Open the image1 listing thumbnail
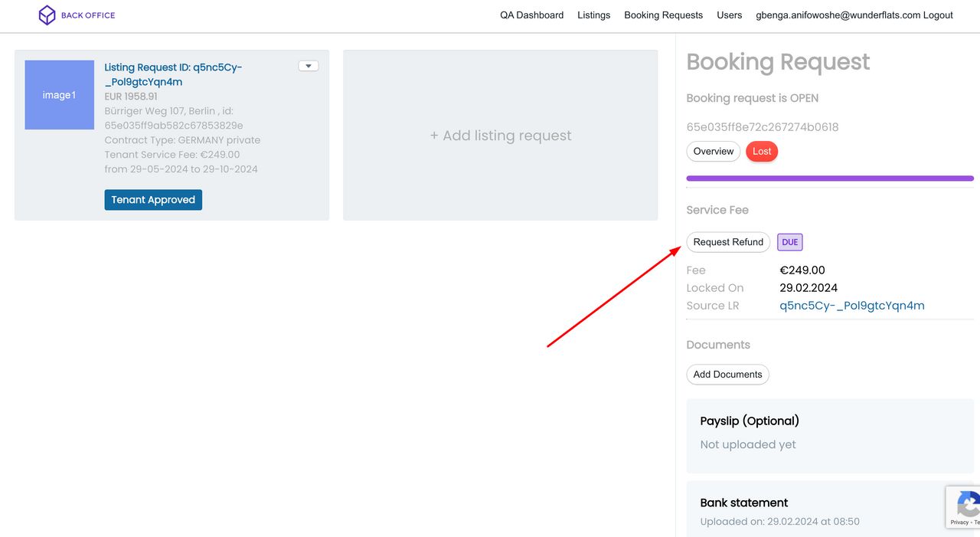Screen dimensions: 980x537 (x=59, y=95)
